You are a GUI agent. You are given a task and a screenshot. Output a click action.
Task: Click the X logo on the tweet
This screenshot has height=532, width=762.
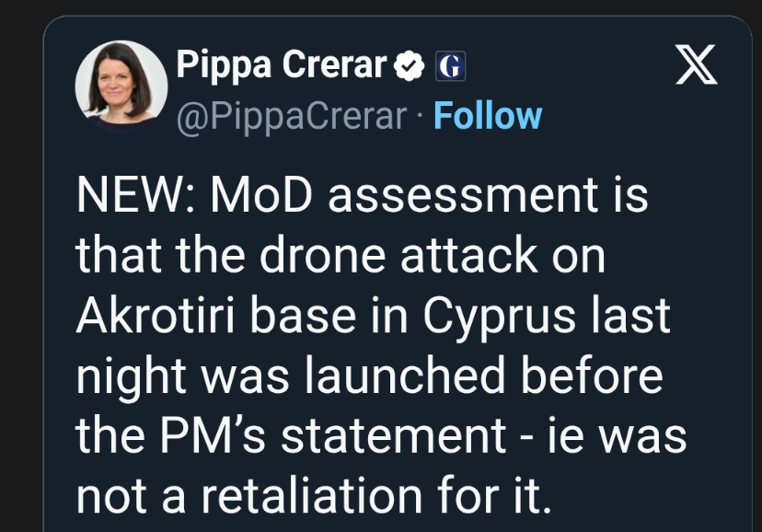pos(696,64)
